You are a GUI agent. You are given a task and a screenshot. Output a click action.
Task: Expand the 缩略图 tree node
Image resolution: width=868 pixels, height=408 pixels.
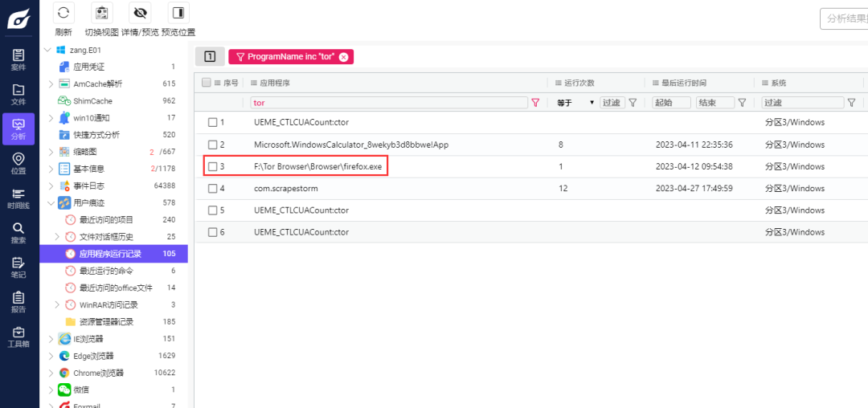51,152
